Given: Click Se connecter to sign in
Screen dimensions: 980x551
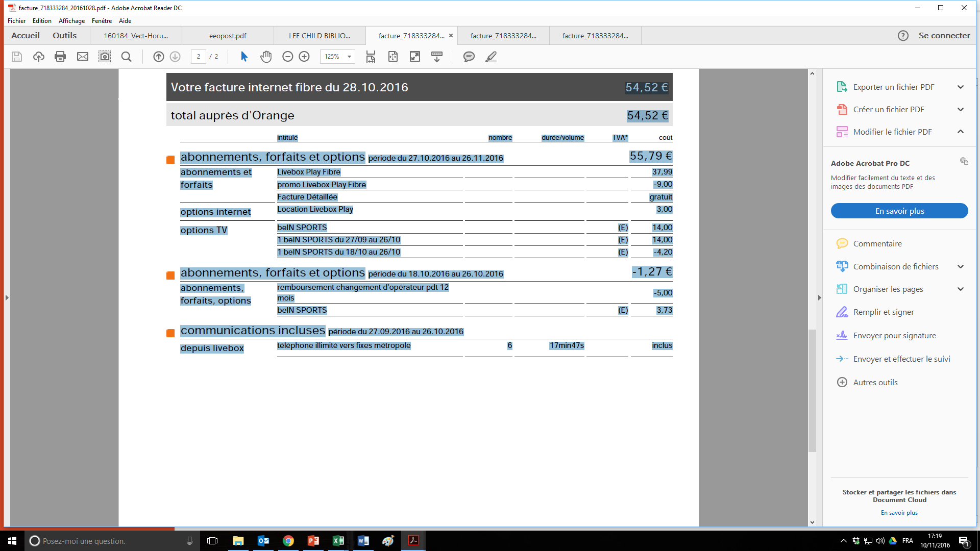Looking at the screenshot, I should [944, 36].
